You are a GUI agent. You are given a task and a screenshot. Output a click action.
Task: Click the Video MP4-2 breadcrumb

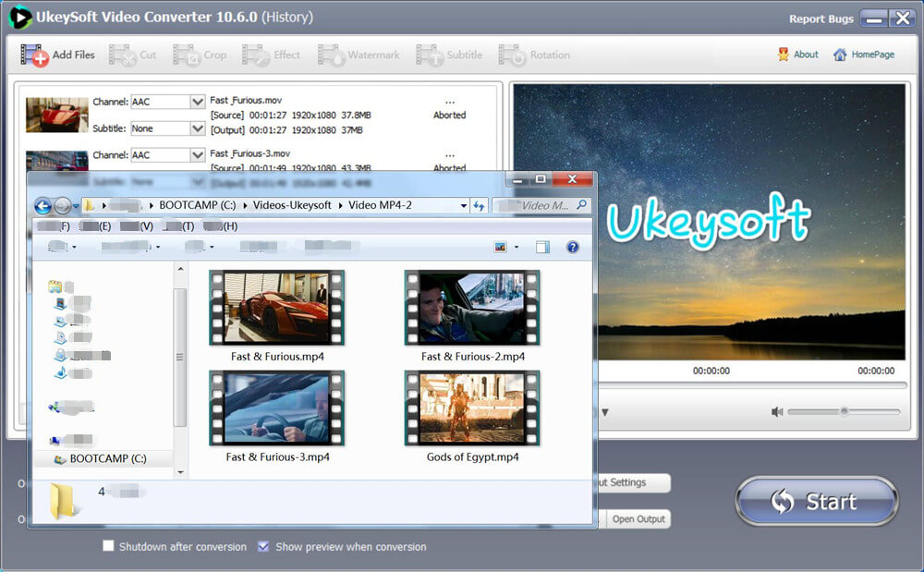click(380, 205)
